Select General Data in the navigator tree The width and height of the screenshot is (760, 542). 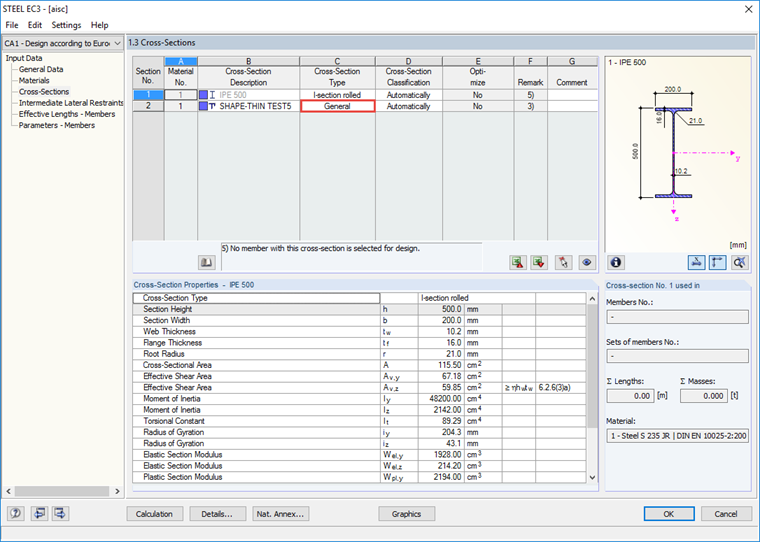[x=41, y=69]
